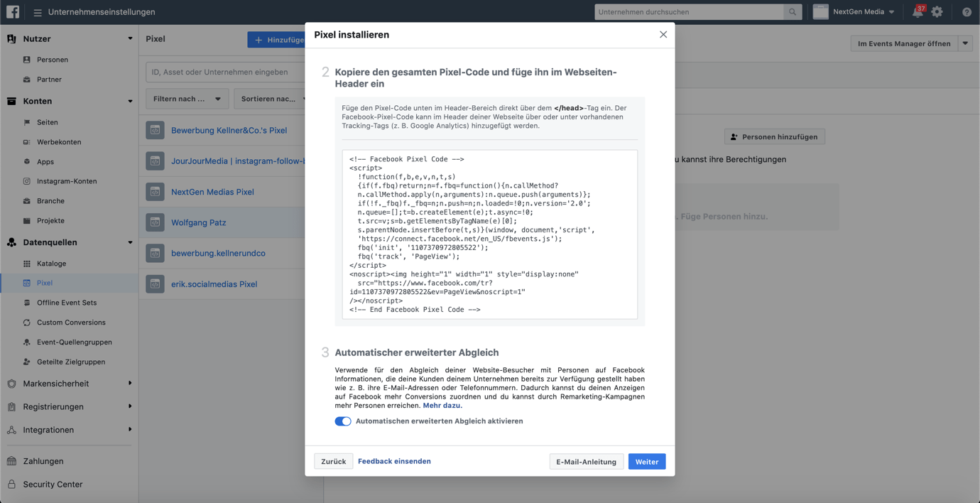The height and width of the screenshot is (503, 980).
Task: Click pixel icon beside erik.socialmedias Pixel
Action: [x=155, y=284]
